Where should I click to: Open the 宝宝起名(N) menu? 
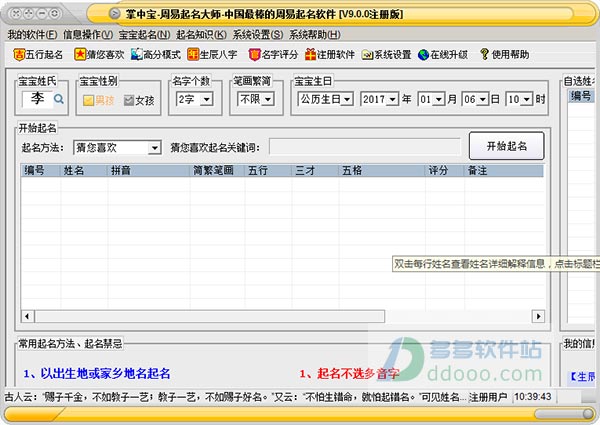coord(144,35)
